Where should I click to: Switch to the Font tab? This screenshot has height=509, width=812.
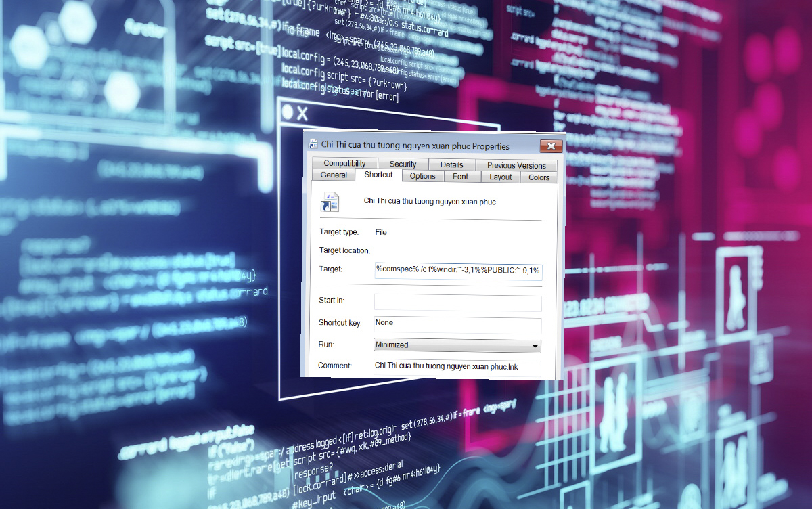tap(461, 177)
